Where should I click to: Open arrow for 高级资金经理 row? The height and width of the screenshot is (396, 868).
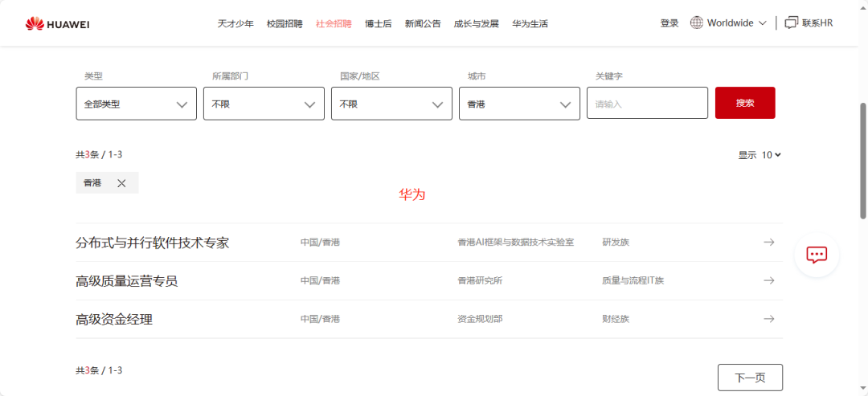pyautogui.click(x=769, y=319)
